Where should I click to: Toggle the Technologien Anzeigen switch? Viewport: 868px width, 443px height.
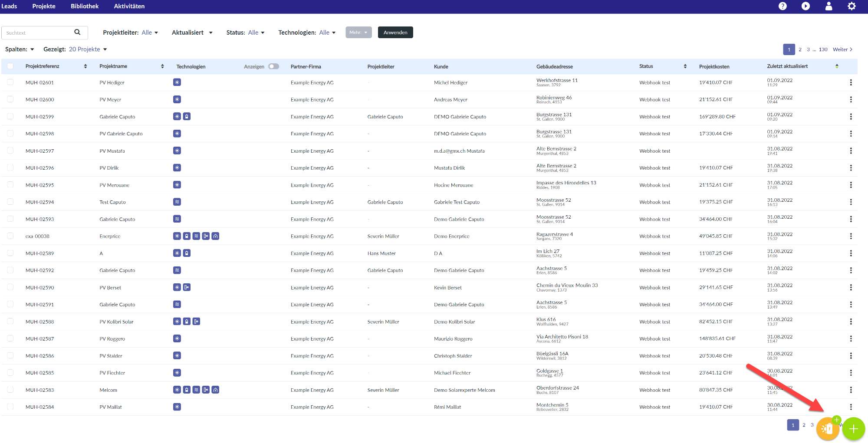(273, 66)
